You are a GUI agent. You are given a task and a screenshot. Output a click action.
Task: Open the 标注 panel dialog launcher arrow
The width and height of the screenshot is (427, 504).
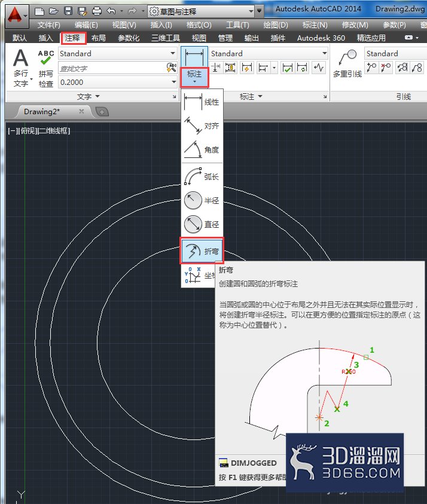325,96
